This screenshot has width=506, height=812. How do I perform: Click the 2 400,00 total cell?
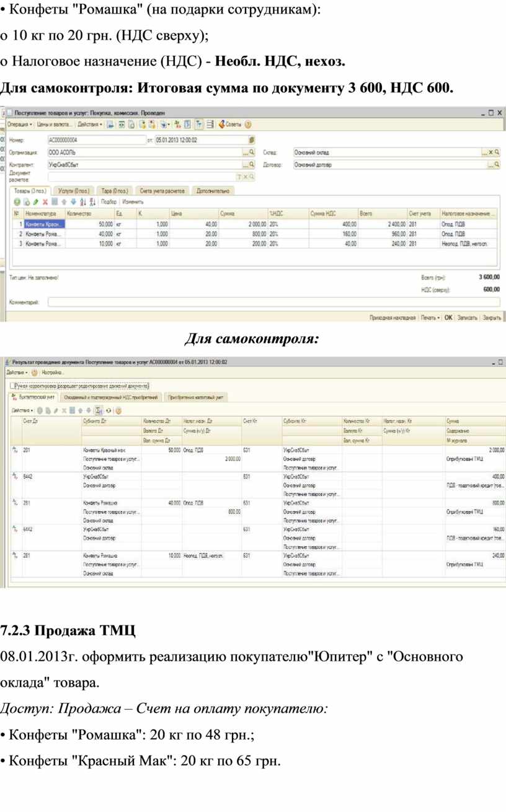pos(383,224)
